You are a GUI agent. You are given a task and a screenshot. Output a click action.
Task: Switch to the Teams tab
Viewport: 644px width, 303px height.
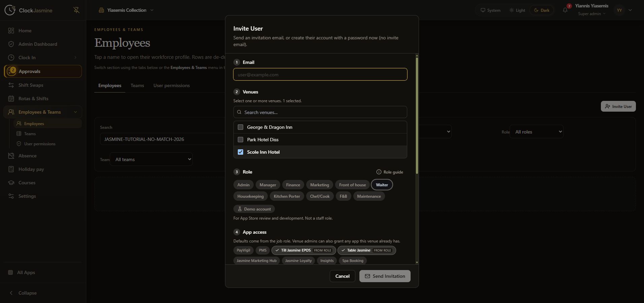137,85
